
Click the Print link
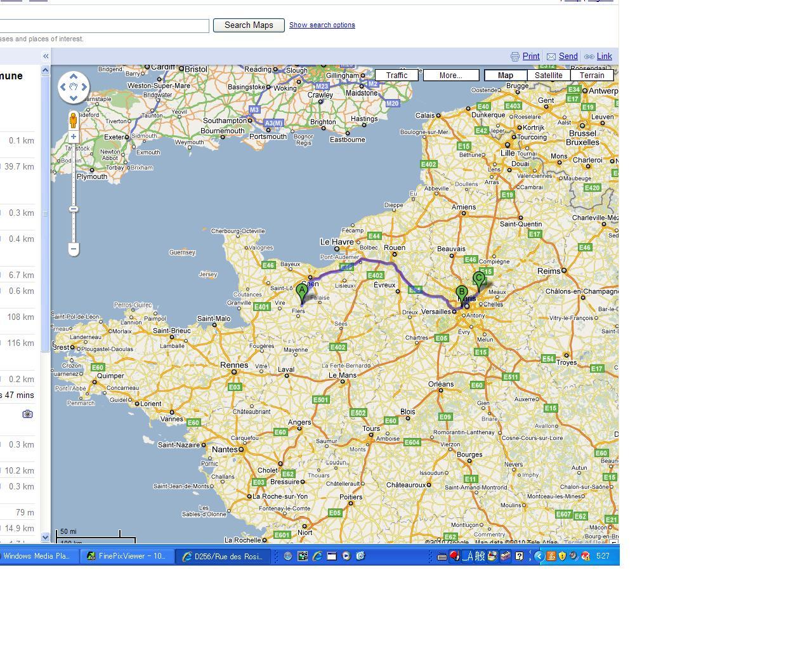point(530,56)
